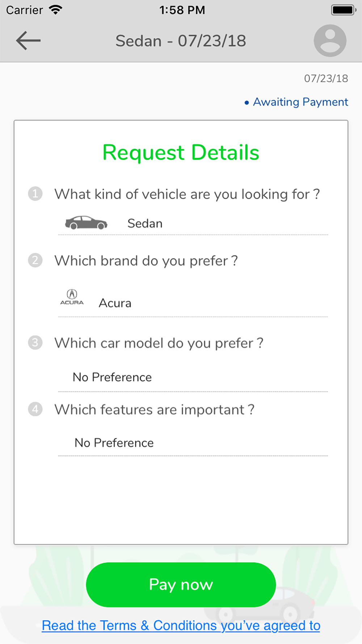362x644 pixels.
Task: Tap the Wi-Fi status icon
Action: [55, 10]
